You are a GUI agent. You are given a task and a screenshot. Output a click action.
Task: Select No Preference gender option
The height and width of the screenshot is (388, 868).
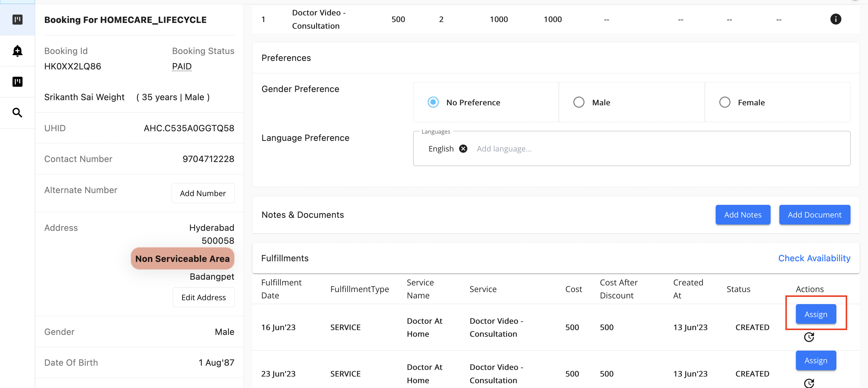tap(433, 102)
